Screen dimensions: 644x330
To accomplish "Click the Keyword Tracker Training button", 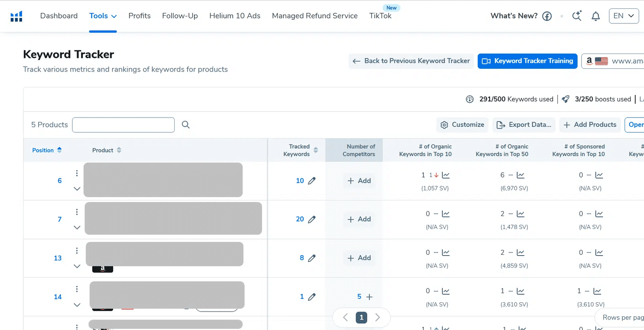I will 527,61.
